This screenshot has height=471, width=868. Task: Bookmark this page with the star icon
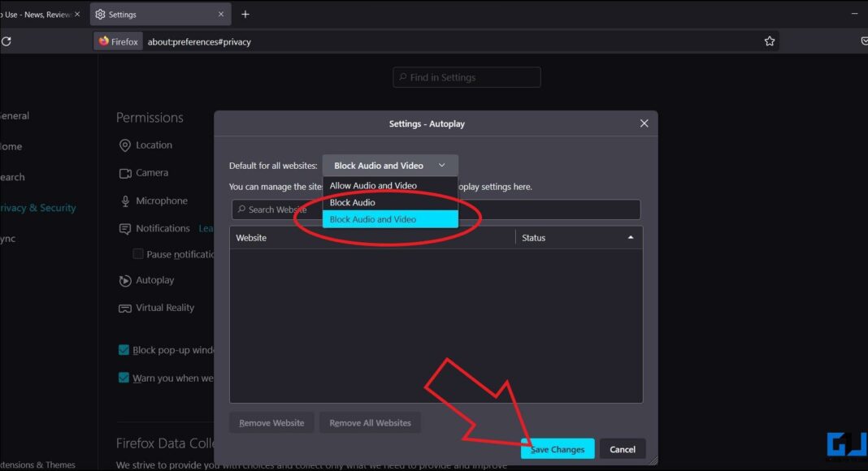click(769, 41)
